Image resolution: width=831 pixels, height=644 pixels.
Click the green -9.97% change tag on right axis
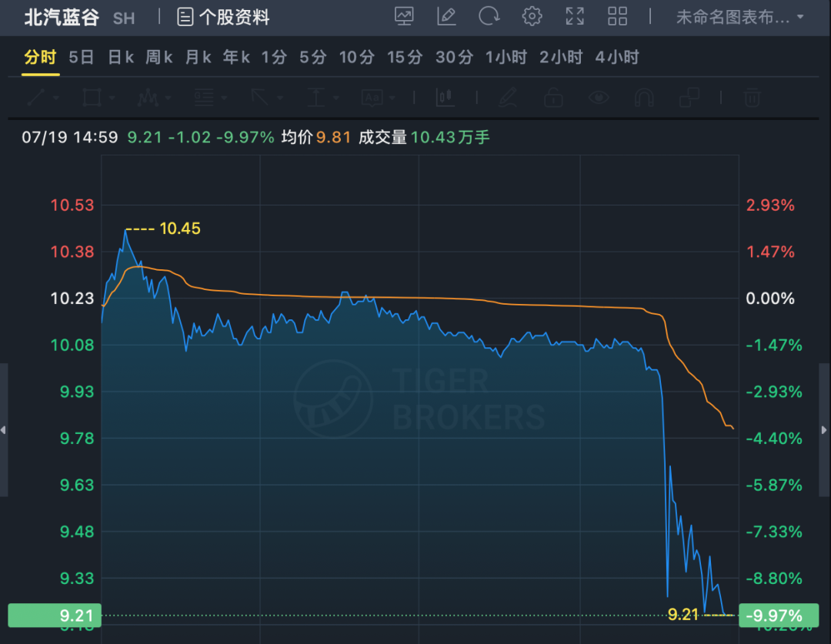coord(779,616)
